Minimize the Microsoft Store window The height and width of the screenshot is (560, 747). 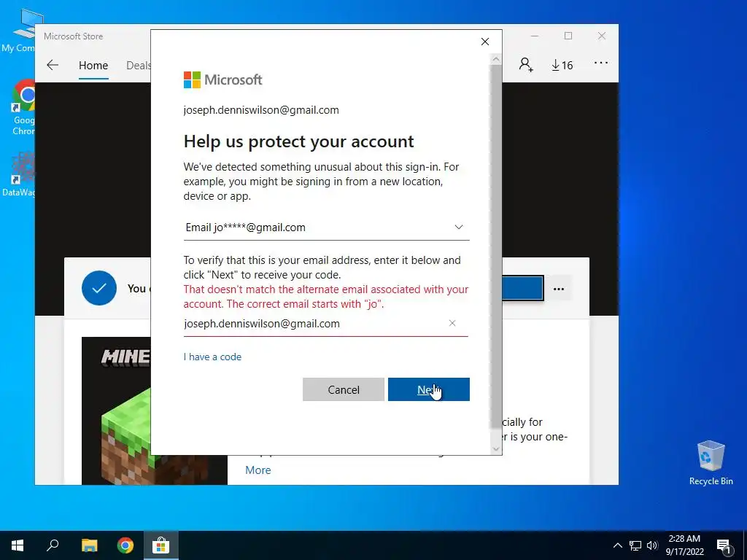point(535,36)
